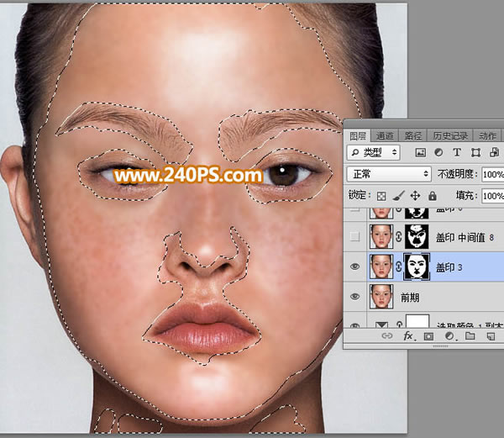Open the 路径 (Paths) tab
The height and width of the screenshot is (438, 504).
412,136
